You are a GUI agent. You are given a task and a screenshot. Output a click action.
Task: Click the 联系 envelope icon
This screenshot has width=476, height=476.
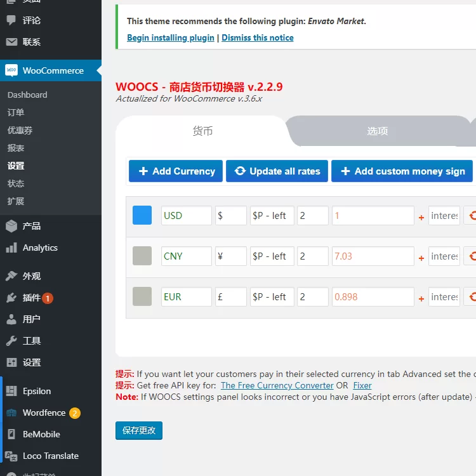11,42
